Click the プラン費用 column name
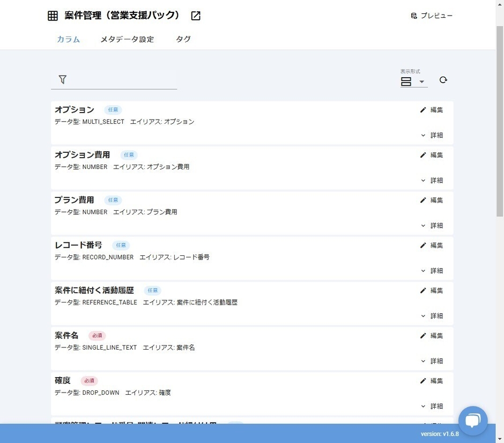 click(x=74, y=200)
